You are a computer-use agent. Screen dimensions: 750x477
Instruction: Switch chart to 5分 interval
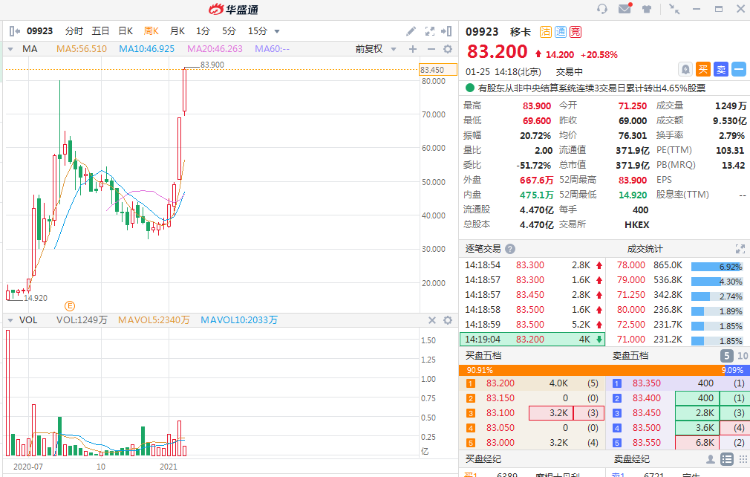[x=229, y=31]
